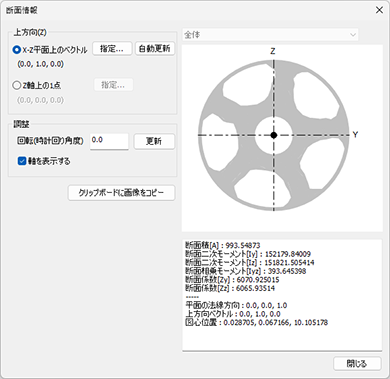Click the 断面二次モーメント[Iy] value line
The image size is (390, 379).
pos(248,254)
